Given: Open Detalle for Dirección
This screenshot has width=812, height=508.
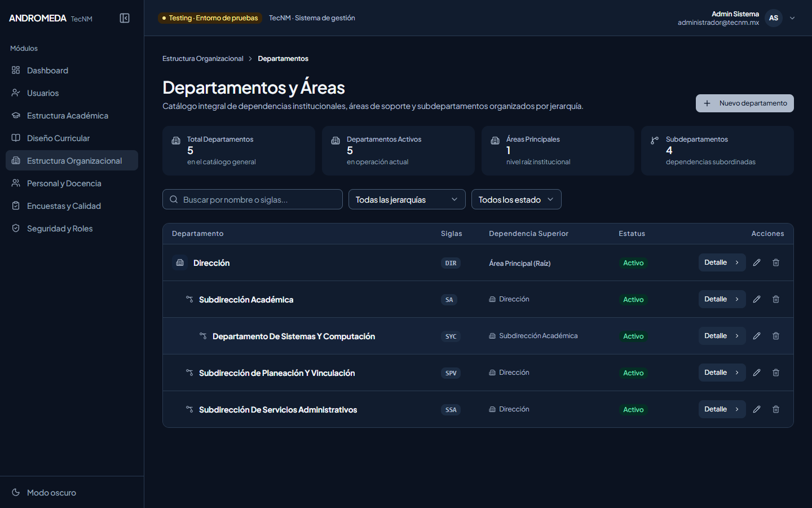Looking at the screenshot, I should (722, 262).
